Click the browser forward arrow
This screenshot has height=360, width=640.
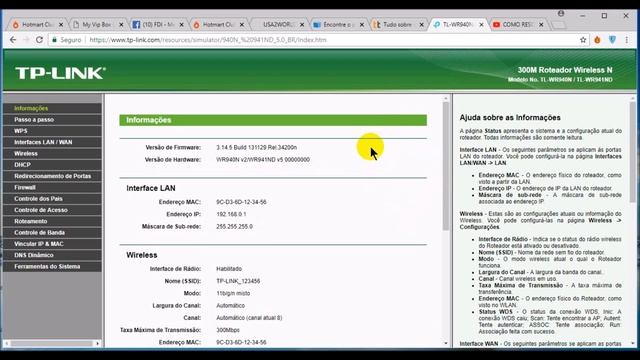26,40
